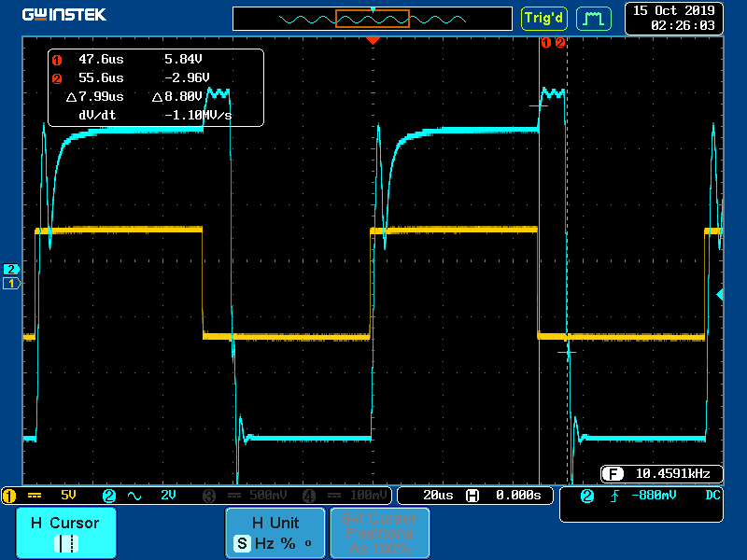747x560 pixels.
Task: Select the orange window in overview bar
Action: click(x=373, y=19)
